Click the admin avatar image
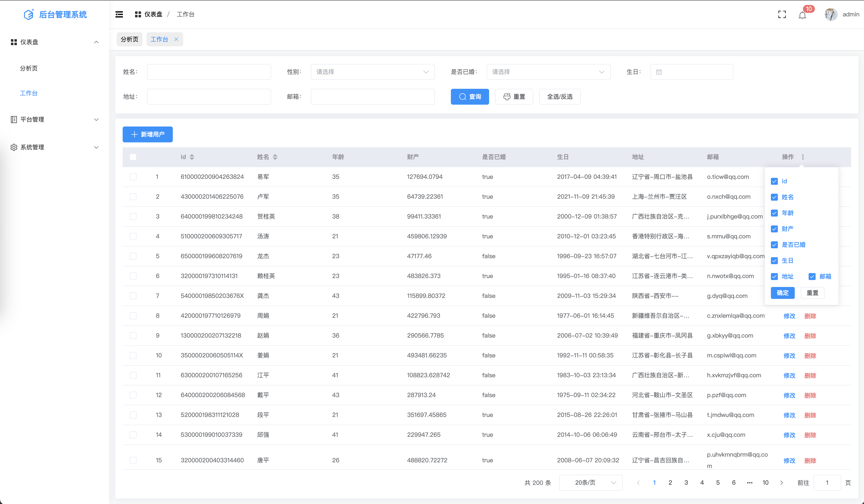The height and width of the screenshot is (504, 864). pos(830,14)
